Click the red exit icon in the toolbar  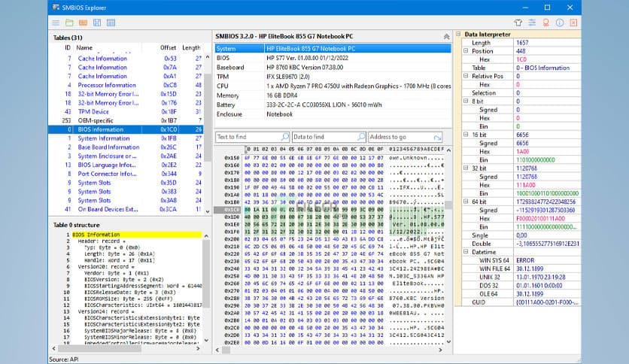pos(573,23)
